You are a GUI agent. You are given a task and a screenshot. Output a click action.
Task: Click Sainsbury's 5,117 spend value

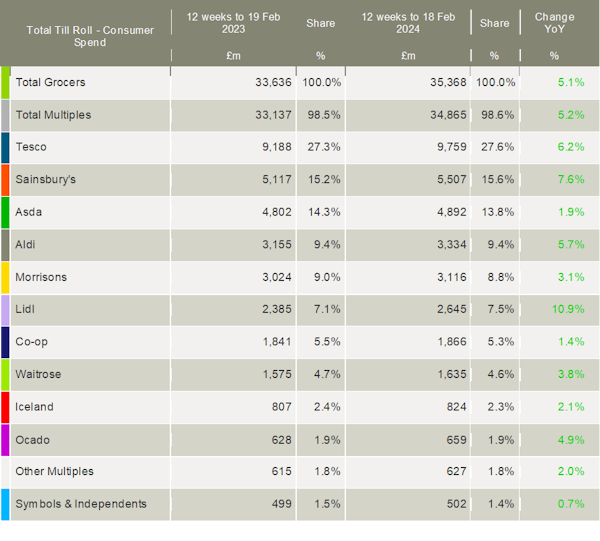click(277, 179)
